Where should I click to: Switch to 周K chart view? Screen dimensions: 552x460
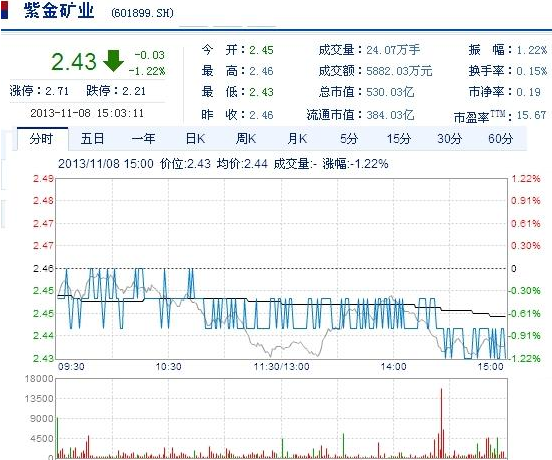pos(246,139)
